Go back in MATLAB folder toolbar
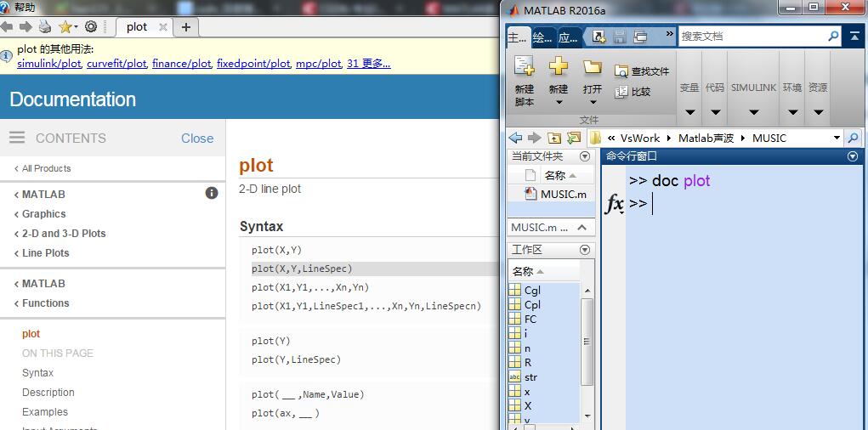This screenshot has width=868, height=430. (515, 138)
